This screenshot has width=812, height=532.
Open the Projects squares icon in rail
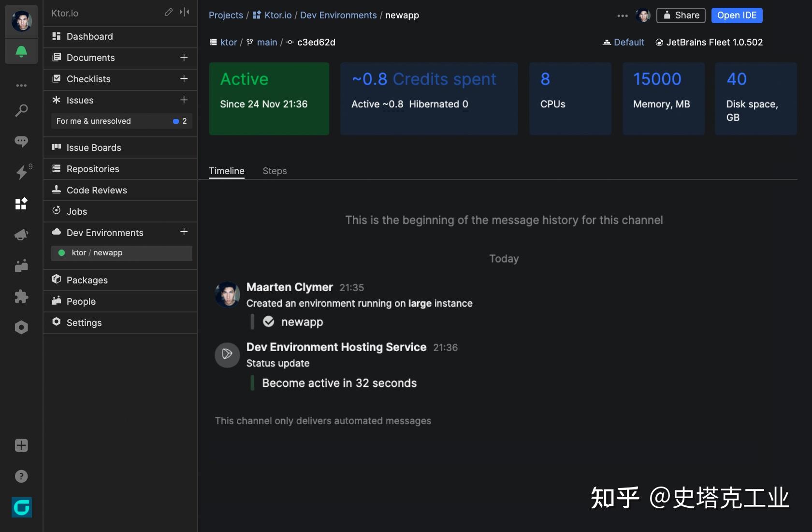tap(21, 204)
